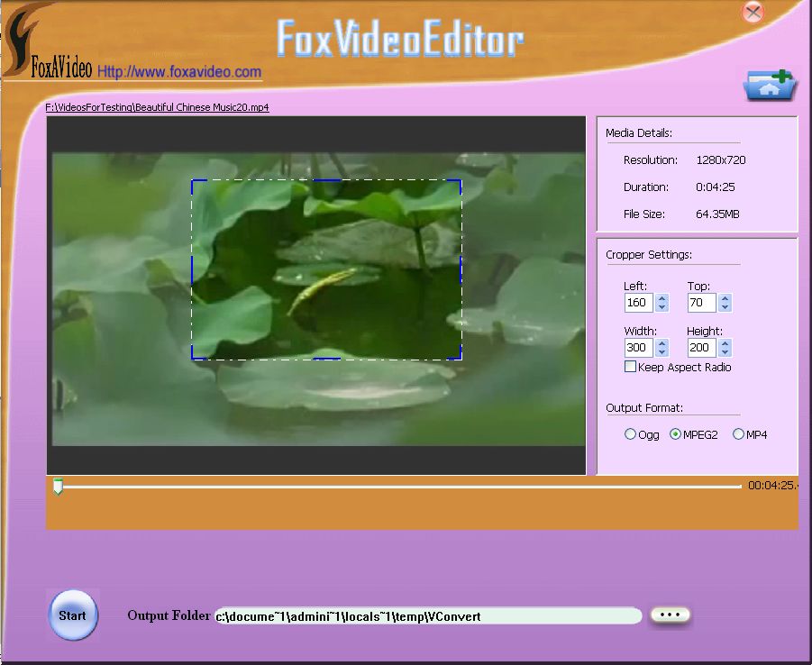Increase the Height crop value
This screenshot has height=665, width=812.
(x=725, y=343)
